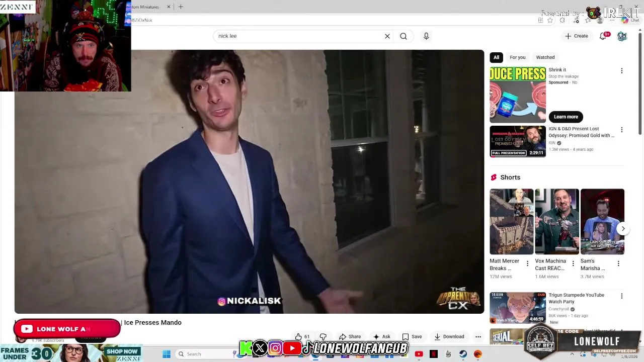The image size is (644, 362).
Task: Open options menu for Shrink it ad
Action: 622,71
